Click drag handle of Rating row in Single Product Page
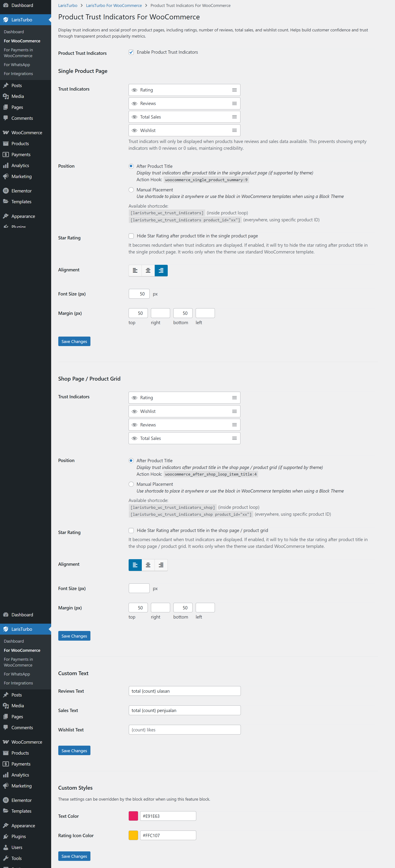The height and width of the screenshot is (868, 395). pos(234,90)
